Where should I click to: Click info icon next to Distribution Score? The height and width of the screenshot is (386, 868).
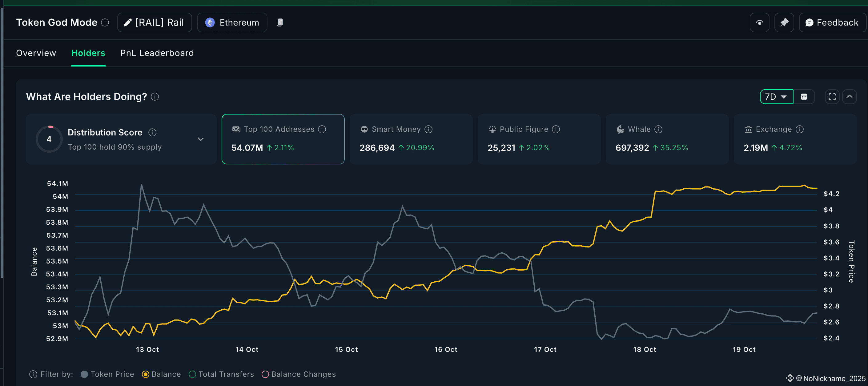tap(152, 132)
